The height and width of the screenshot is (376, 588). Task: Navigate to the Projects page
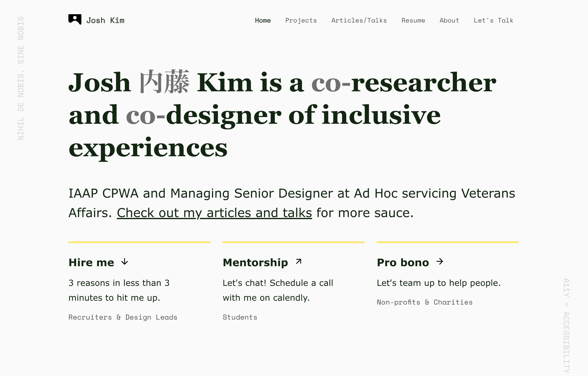301,20
